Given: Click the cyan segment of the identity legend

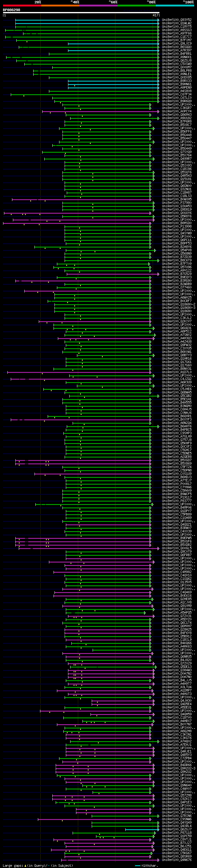Looking at the screenshot, I should (x=175, y=6).
